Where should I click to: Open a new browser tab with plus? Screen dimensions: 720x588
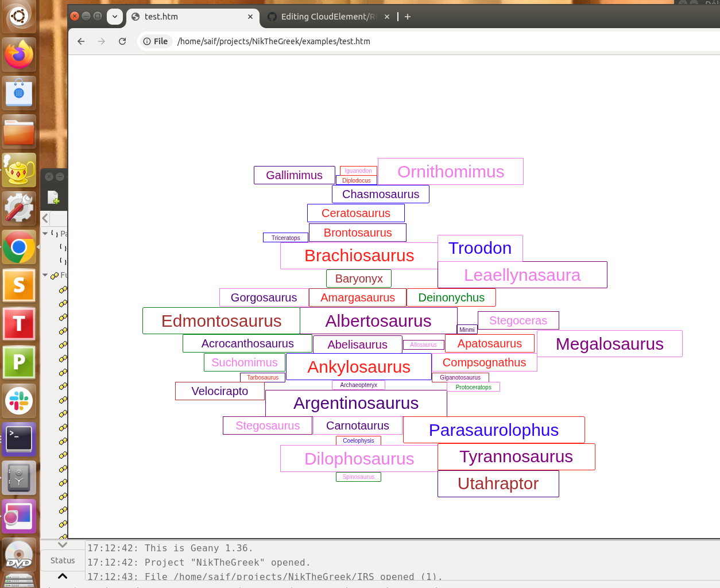pyautogui.click(x=408, y=17)
